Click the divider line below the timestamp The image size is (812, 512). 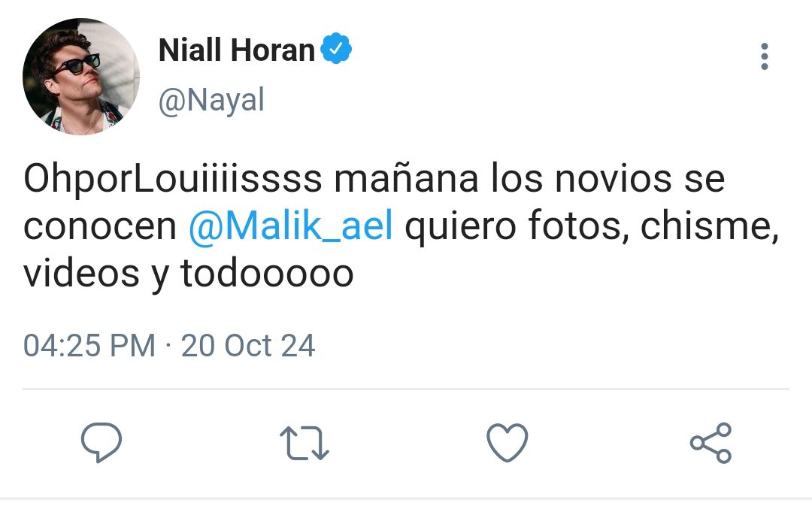[x=406, y=389]
